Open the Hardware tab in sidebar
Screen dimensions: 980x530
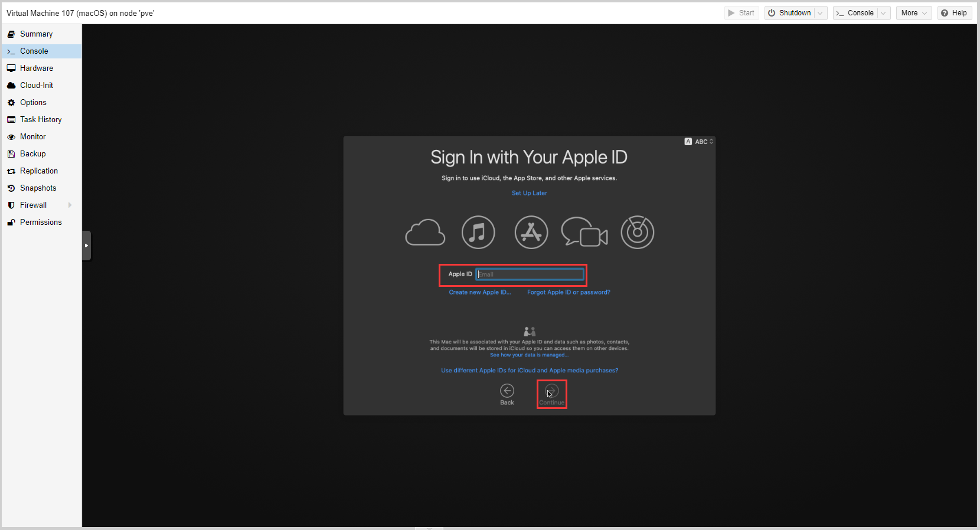pyautogui.click(x=37, y=68)
